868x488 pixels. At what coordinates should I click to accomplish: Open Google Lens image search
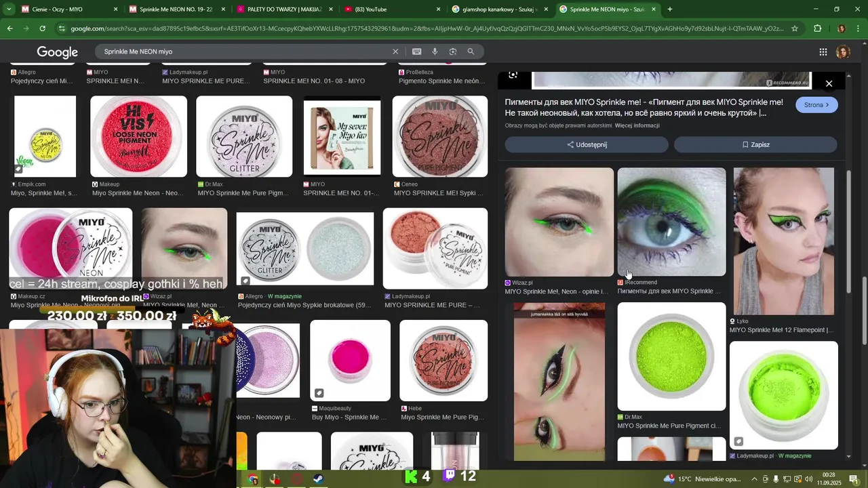452,52
